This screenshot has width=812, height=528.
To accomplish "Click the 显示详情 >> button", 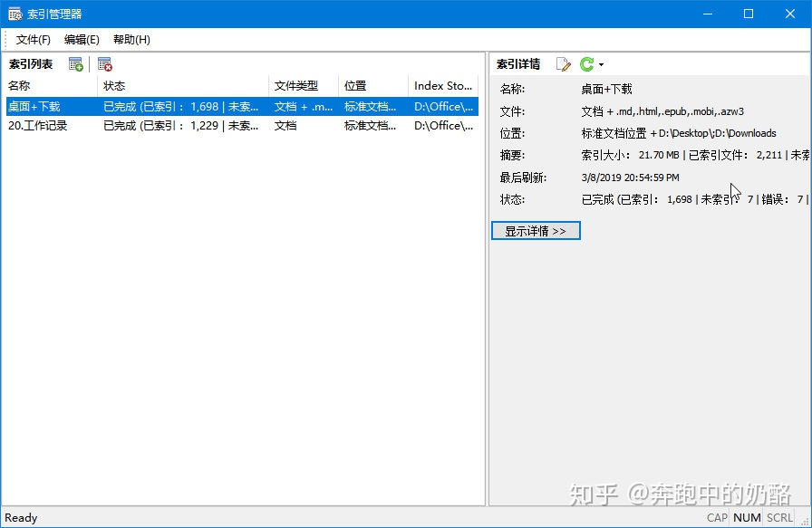I will [x=536, y=231].
